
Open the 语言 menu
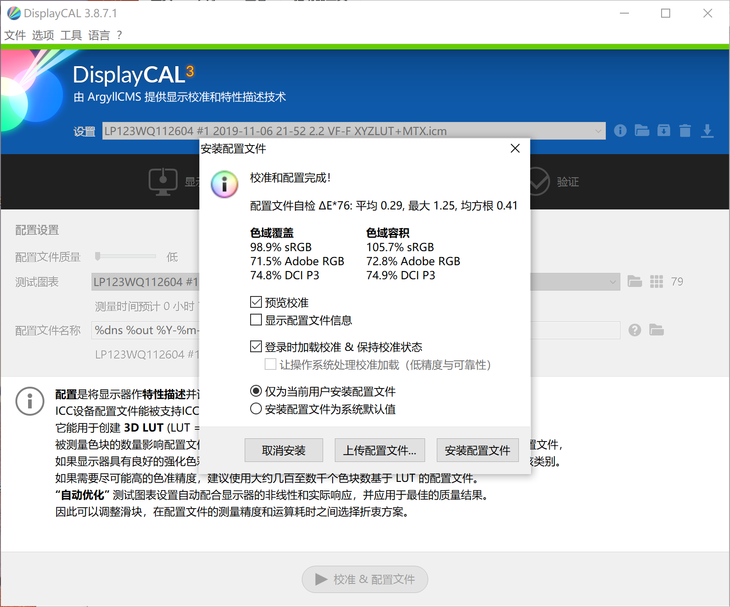[99, 35]
